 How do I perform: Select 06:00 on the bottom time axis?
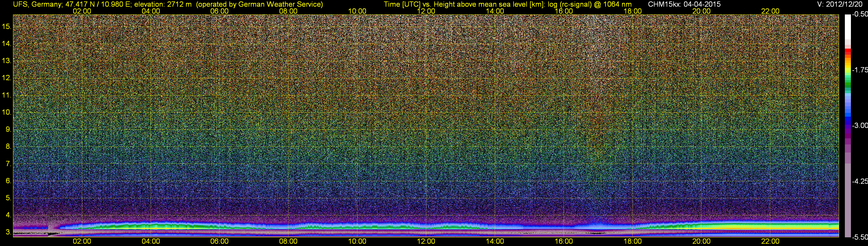click(x=219, y=241)
